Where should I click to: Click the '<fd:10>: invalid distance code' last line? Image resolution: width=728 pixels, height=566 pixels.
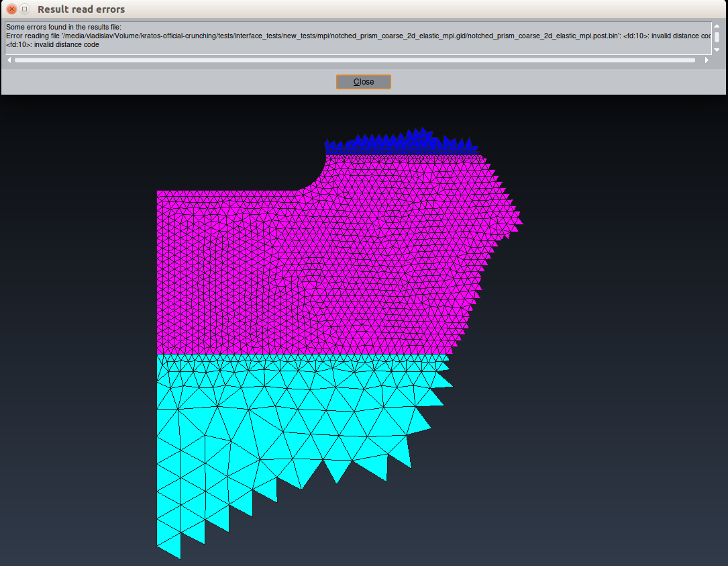coord(52,44)
